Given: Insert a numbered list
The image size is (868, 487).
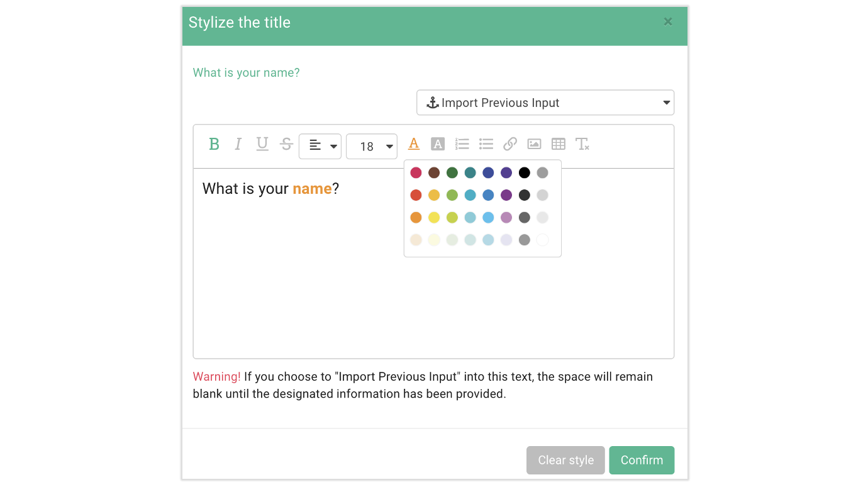Looking at the screenshot, I should coord(462,144).
